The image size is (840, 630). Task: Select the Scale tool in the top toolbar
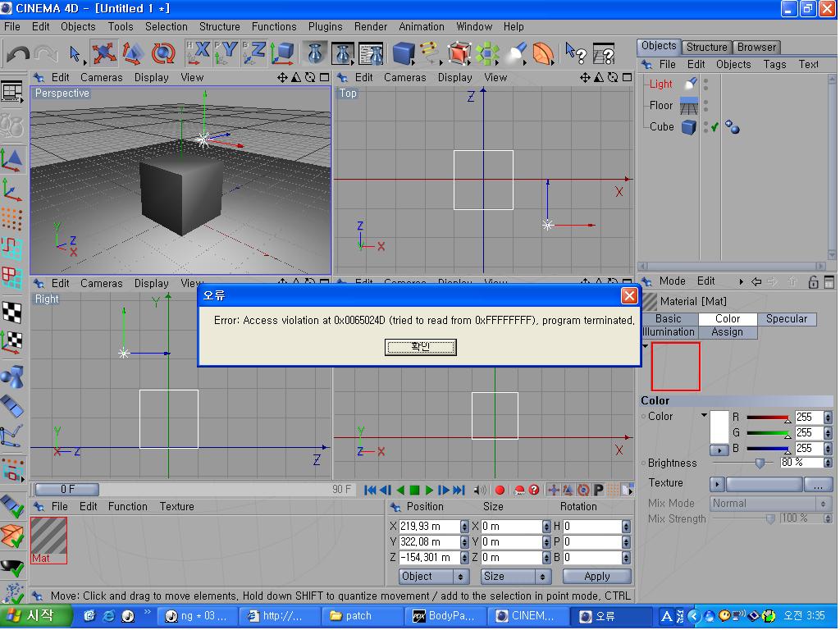coord(133,53)
